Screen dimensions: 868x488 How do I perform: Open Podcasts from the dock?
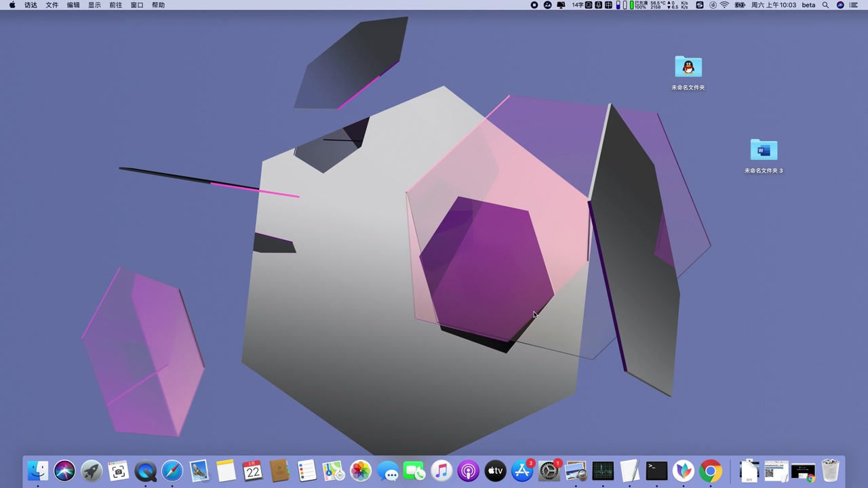coord(468,470)
